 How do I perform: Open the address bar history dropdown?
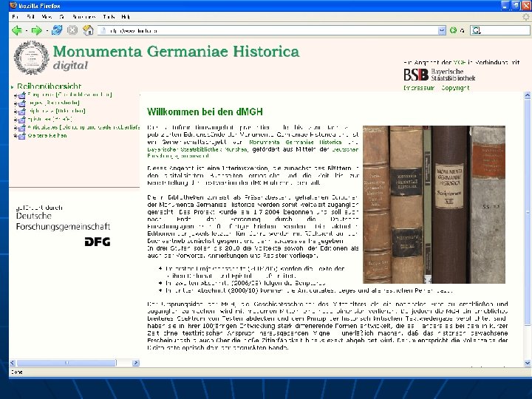(442, 30)
